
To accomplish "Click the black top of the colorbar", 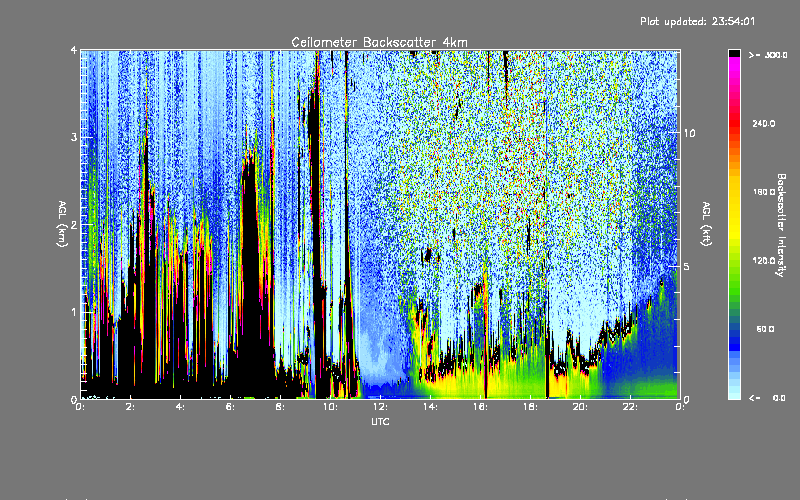I will [734, 53].
